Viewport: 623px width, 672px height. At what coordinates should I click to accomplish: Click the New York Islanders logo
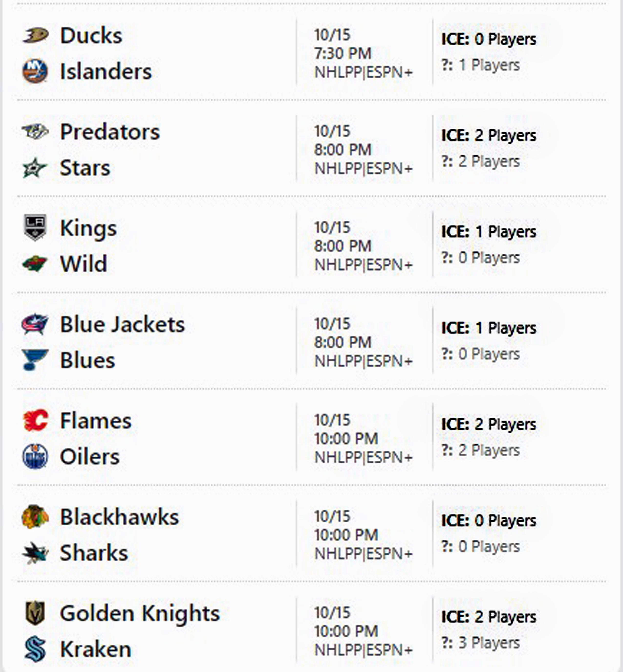pyautogui.click(x=35, y=71)
